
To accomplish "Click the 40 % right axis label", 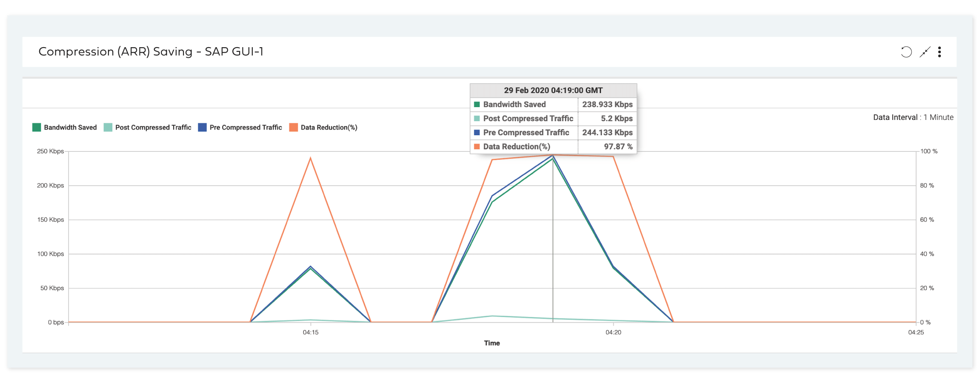I will pyautogui.click(x=927, y=254).
